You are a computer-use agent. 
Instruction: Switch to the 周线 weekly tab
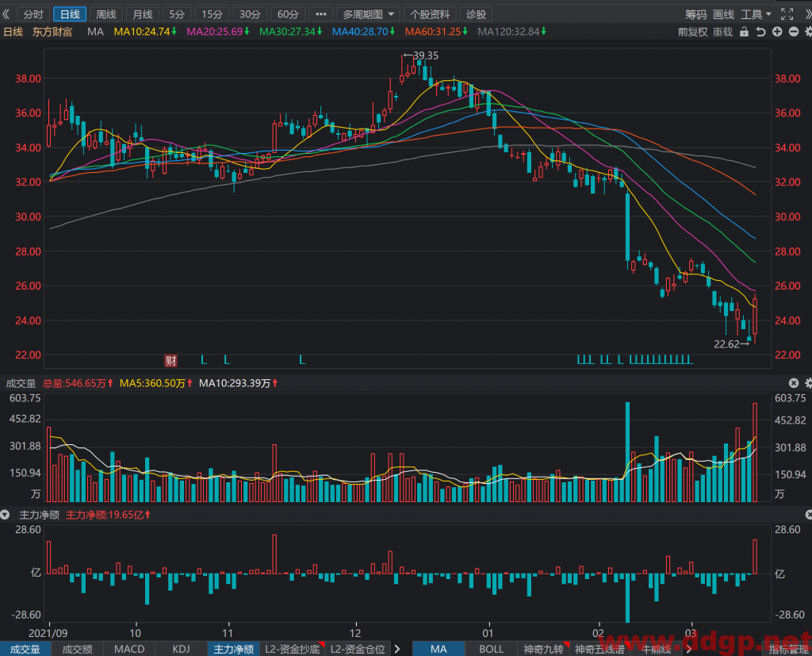point(106,14)
